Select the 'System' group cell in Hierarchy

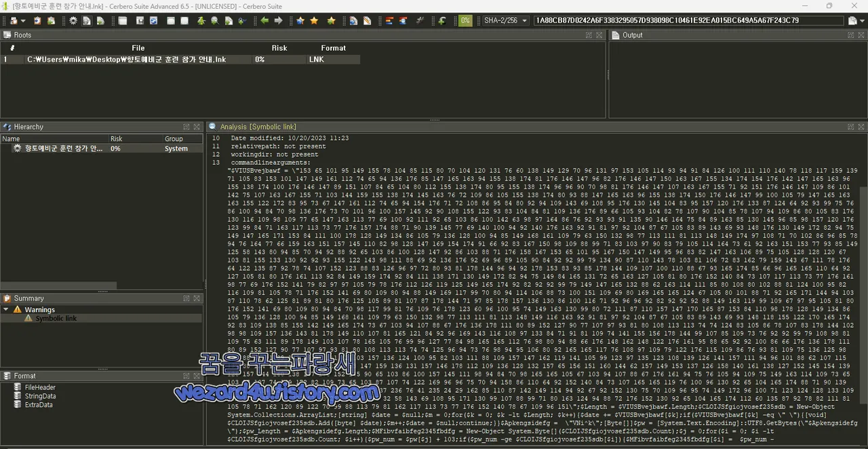pos(176,148)
